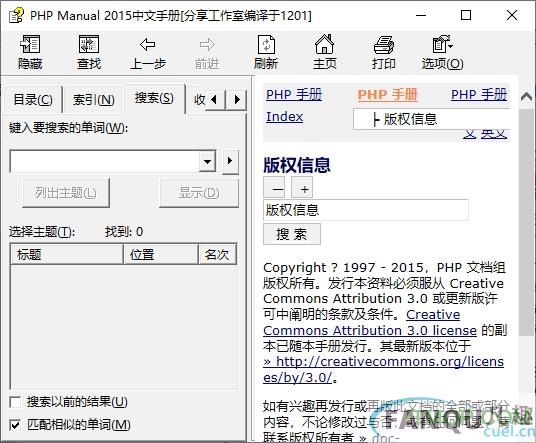536x443 pixels.
Task: Maximize the PHP Manual window
Action: click(x=466, y=15)
